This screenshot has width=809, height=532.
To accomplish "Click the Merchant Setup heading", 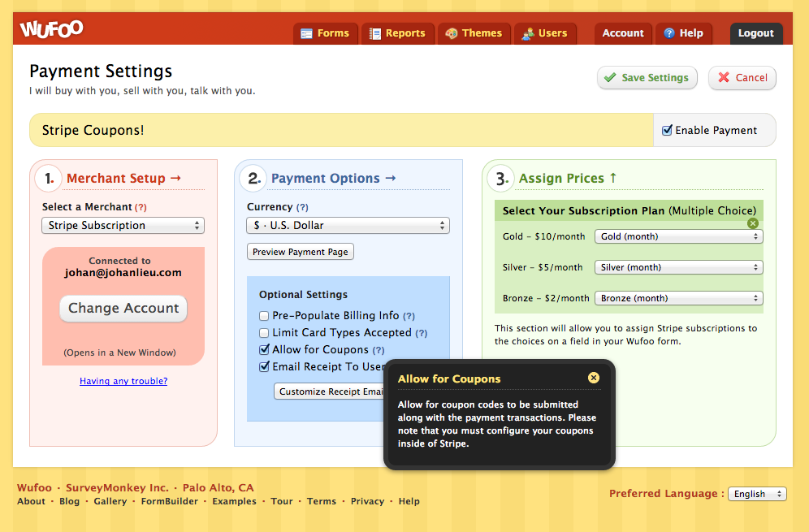I will click(x=123, y=179).
